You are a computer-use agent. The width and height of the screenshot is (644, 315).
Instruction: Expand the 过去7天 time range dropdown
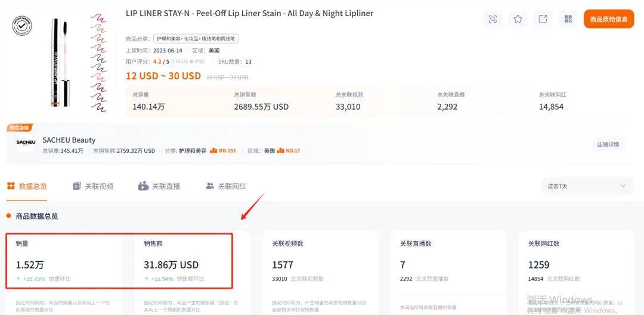587,186
